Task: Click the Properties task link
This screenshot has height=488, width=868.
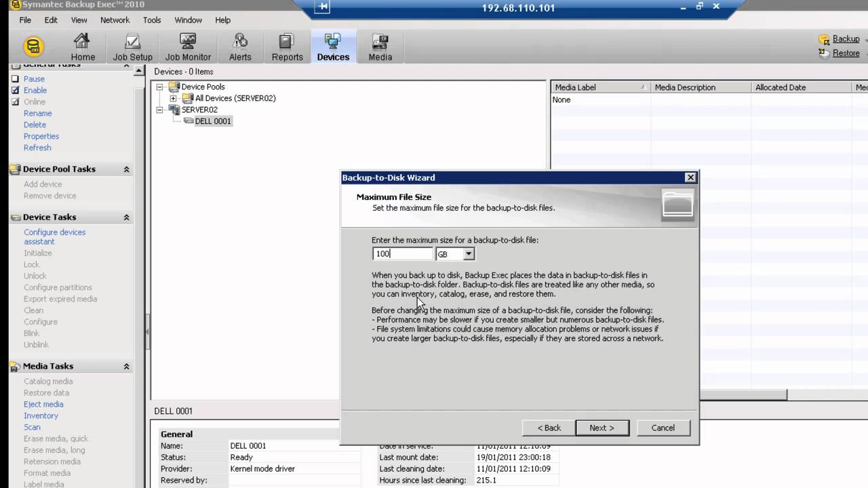Action: pyautogui.click(x=41, y=136)
